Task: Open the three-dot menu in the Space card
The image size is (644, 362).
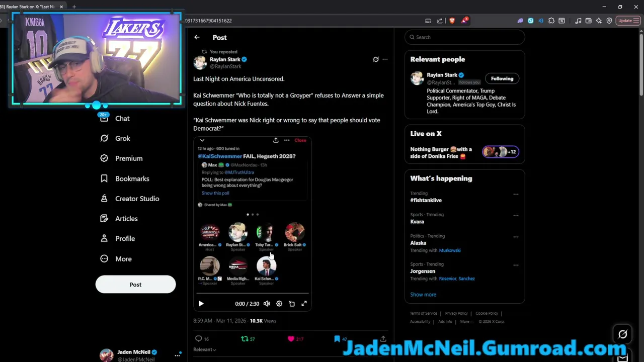Action: coord(287,140)
